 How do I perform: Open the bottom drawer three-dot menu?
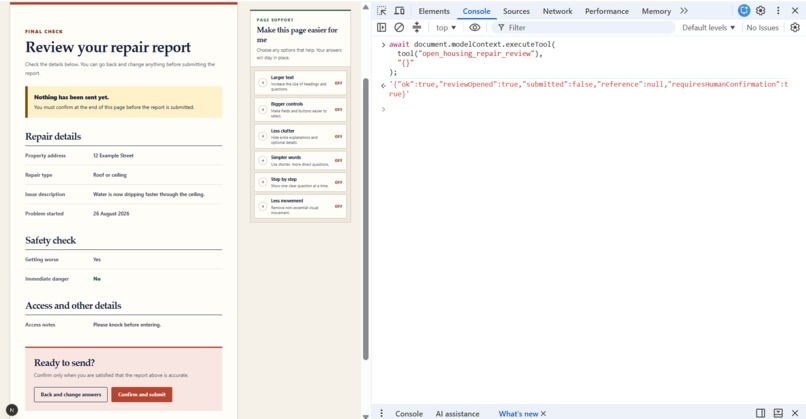[381, 413]
